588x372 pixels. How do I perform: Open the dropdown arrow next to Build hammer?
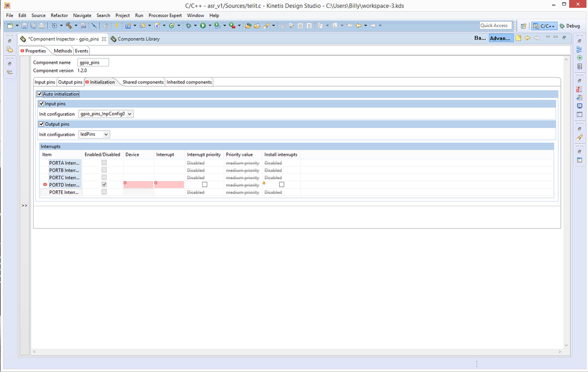pos(76,25)
